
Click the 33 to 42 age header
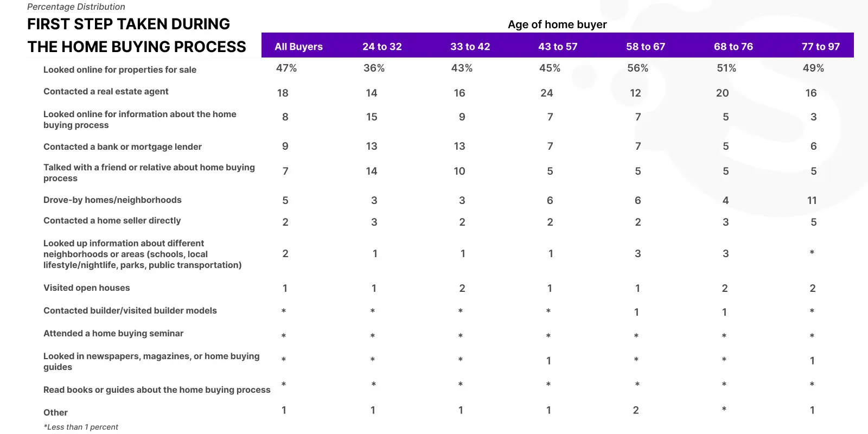[x=470, y=47]
